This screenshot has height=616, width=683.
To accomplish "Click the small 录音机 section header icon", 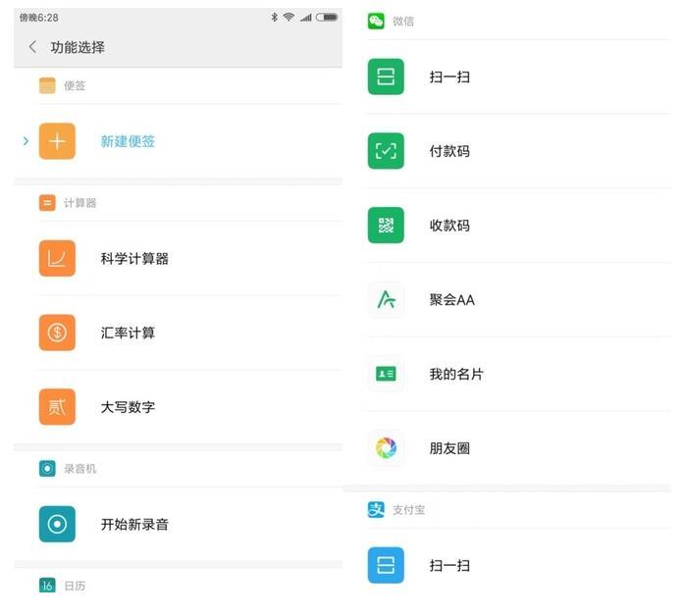I will coord(47,469).
